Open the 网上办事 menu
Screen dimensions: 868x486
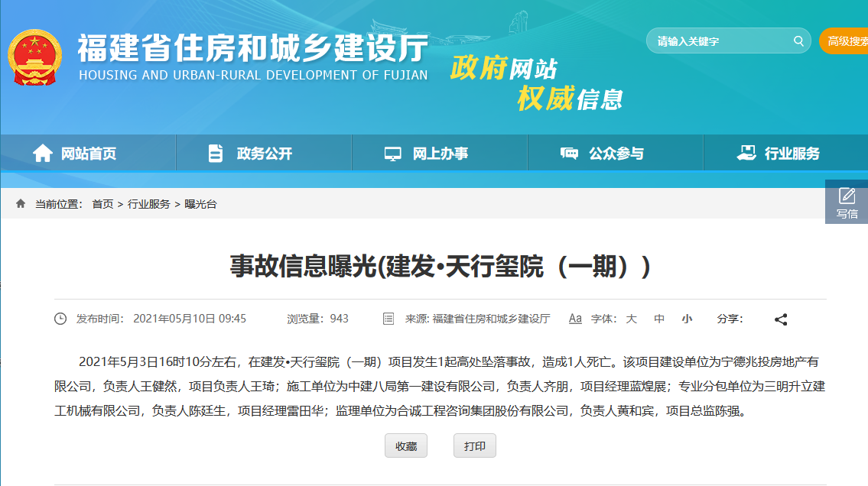pyautogui.click(x=440, y=153)
